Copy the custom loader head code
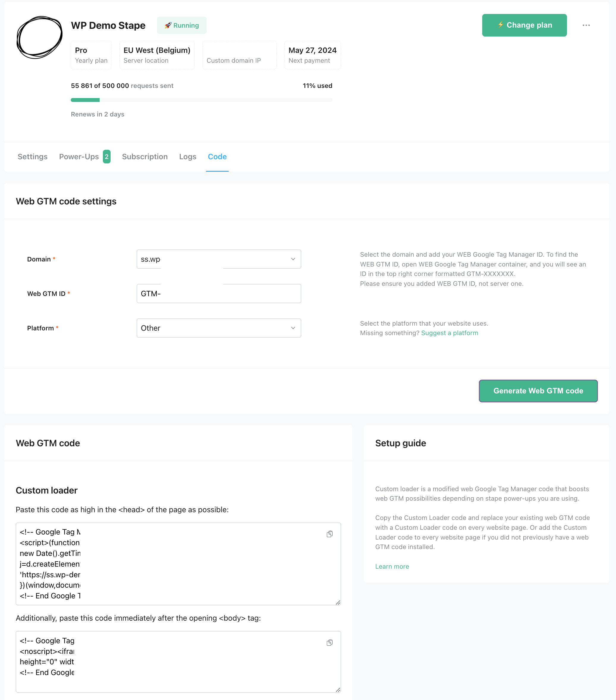This screenshot has height=700, width=616. pos(329,534)
